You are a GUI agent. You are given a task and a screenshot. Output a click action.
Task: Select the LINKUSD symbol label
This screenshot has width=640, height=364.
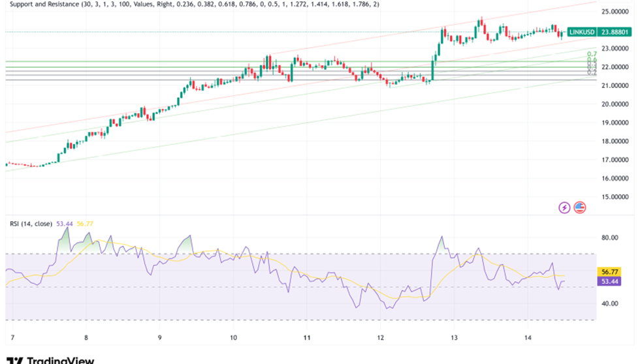(x=581, y=31)
